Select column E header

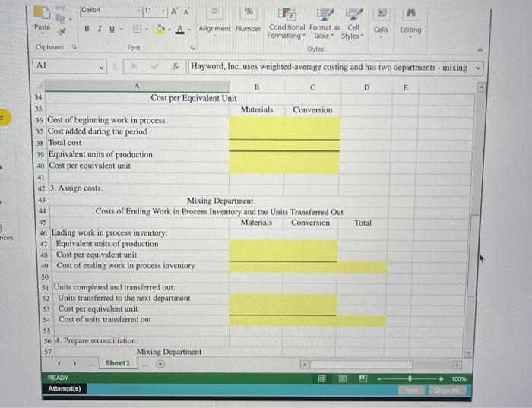(405, 88)
